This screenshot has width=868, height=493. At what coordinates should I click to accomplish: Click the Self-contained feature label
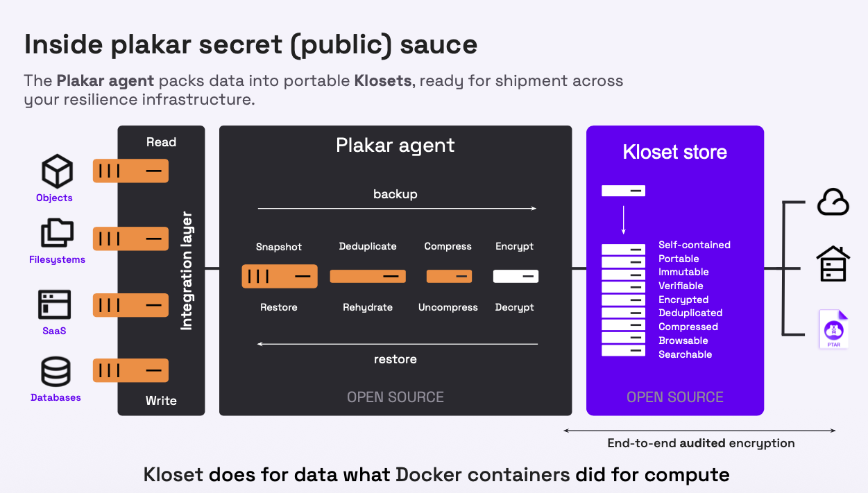pyautogui.click(x=694, y=245)
